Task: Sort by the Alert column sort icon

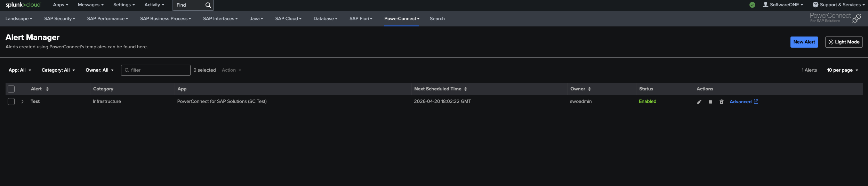Action: click(x=47, y=89)
